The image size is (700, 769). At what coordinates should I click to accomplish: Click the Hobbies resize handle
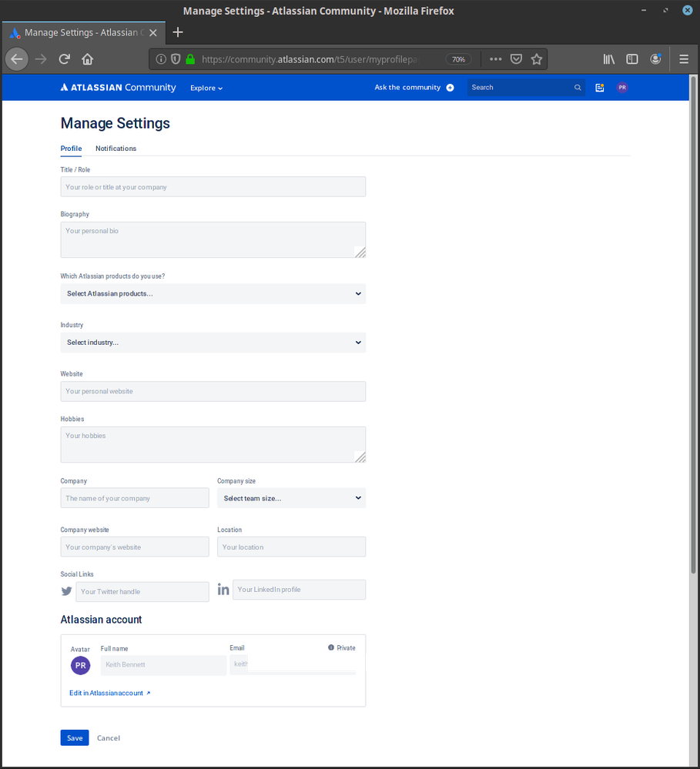click(x=360, y=457)
